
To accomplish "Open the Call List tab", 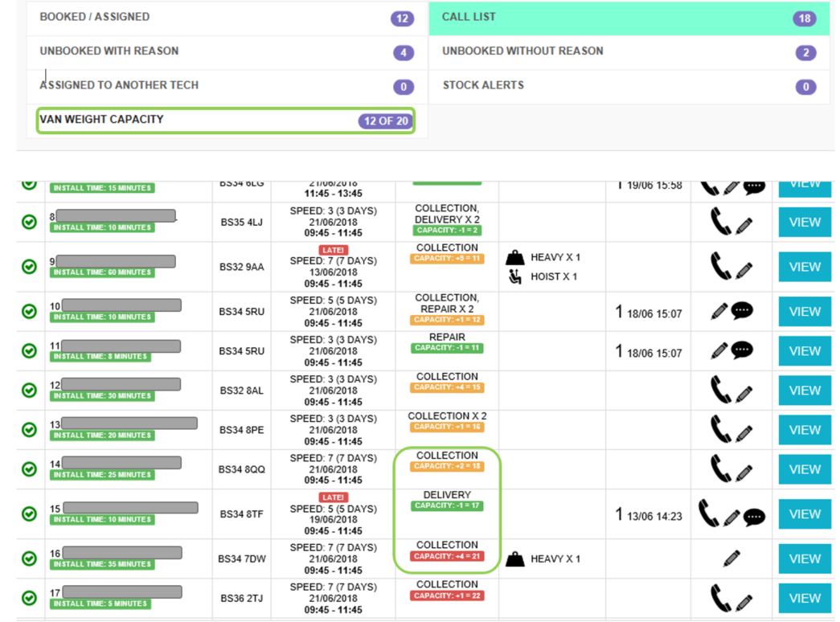I will [629, 18].
